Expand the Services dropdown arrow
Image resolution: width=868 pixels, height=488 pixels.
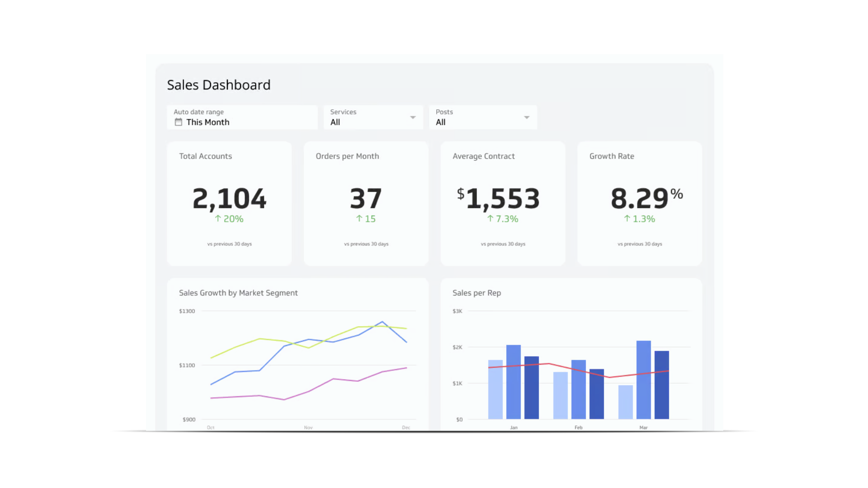click(x=413, y=117)
